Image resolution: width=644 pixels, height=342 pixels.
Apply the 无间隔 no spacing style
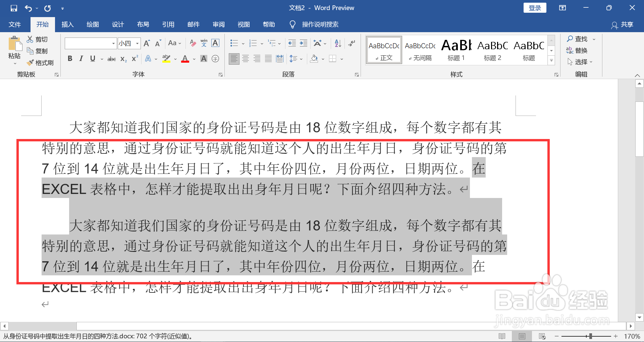point(420,50)
